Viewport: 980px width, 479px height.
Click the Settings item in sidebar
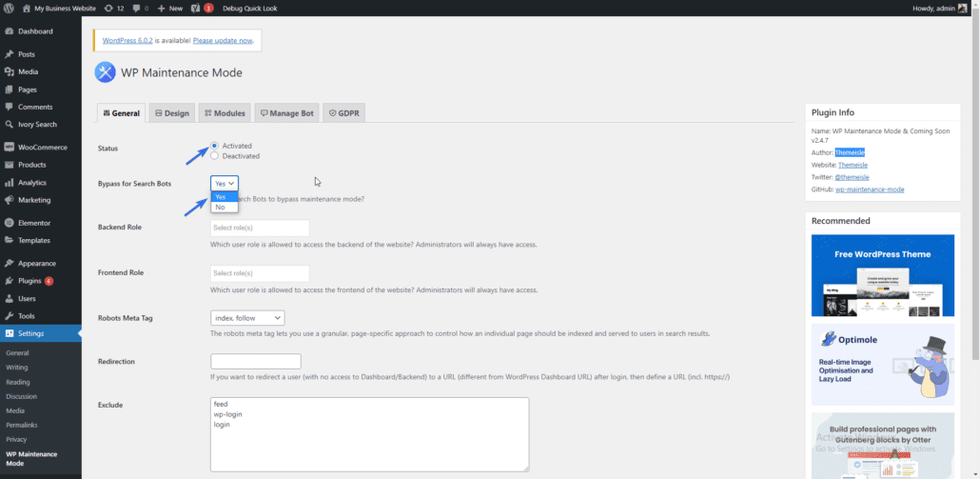pyautogui.click(x=41, y=333)
